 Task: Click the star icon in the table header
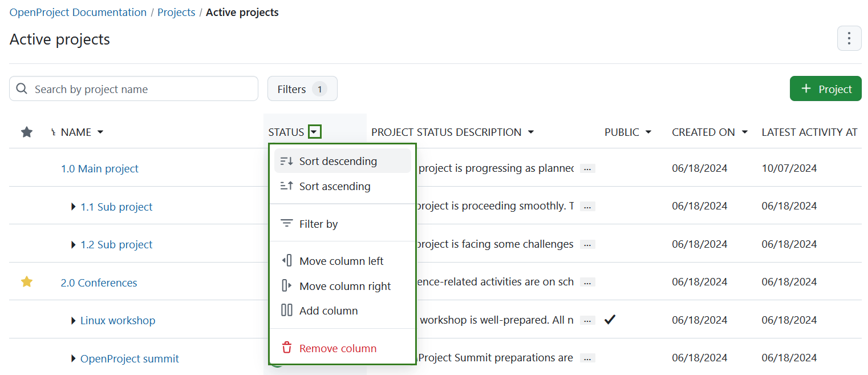point(26,132)
